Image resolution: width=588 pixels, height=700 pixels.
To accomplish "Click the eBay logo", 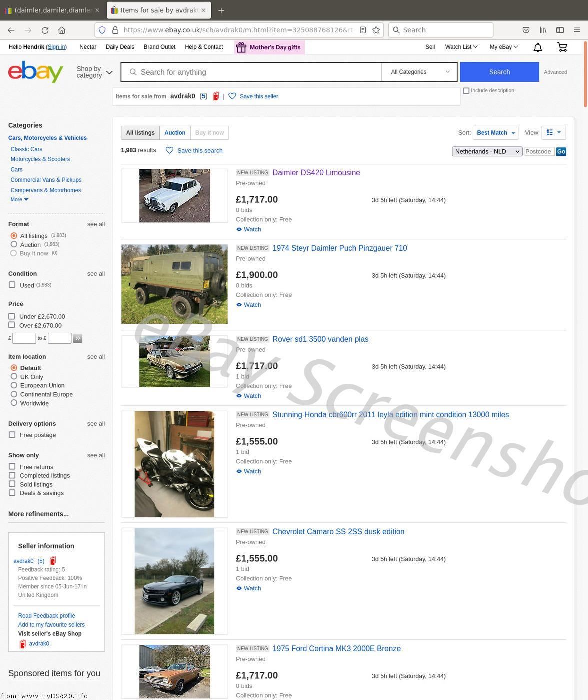I will tap(36, 72).
